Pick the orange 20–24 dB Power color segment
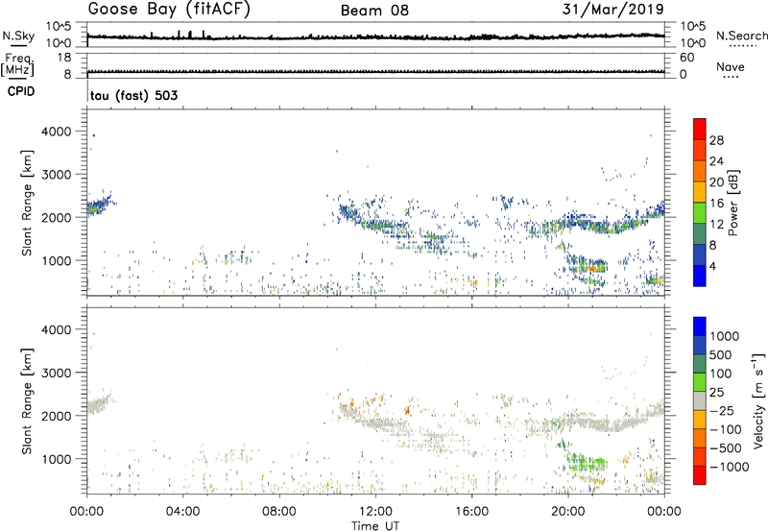768x532 pixels. [x=700, y=171]
